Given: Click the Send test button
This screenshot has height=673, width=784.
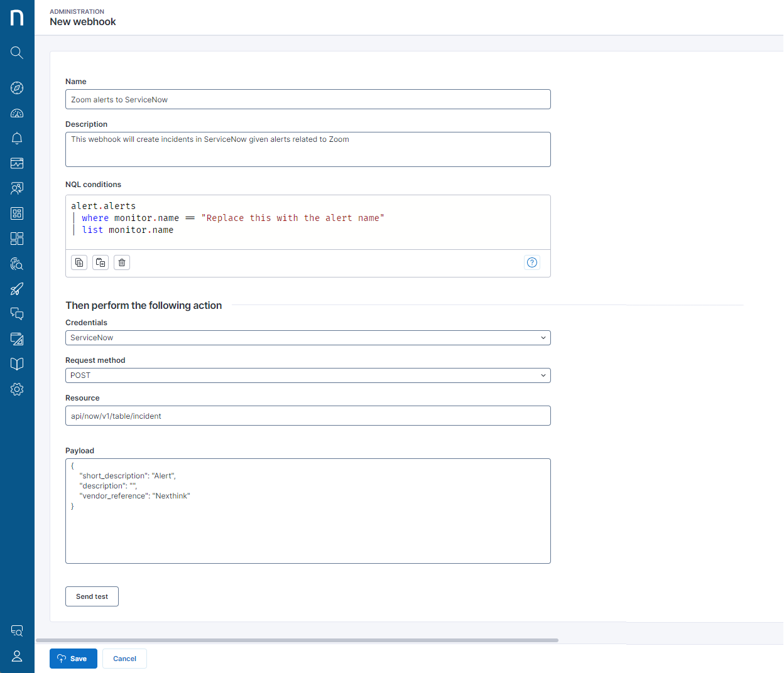Looking at the screenshot, I should 92,596.
